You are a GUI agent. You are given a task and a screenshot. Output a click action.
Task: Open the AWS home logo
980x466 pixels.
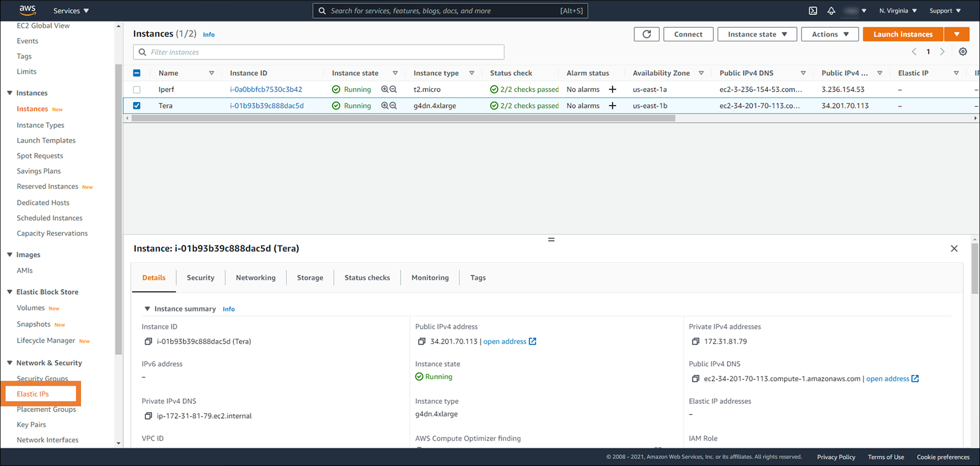pyautogui.click(x=28, y=10)
